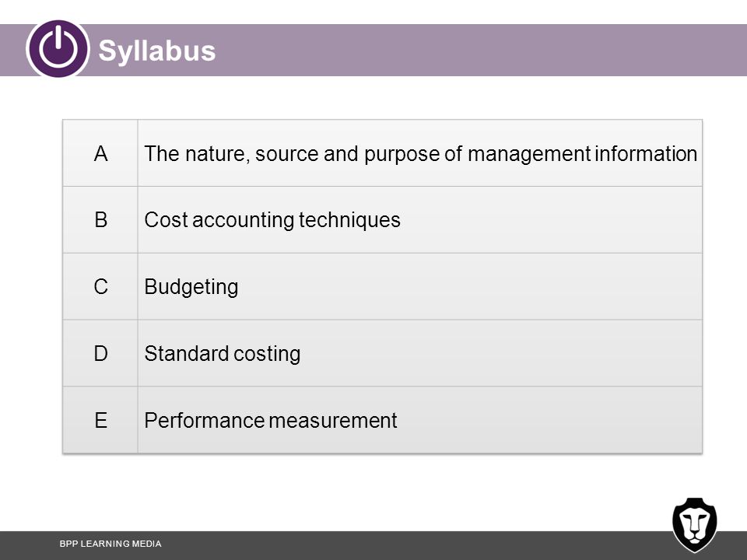The height and width of the screenshot is (560, 747).
Task: Select 'Cost accounting techniques' entry
Action: click(x=272, y=220)
